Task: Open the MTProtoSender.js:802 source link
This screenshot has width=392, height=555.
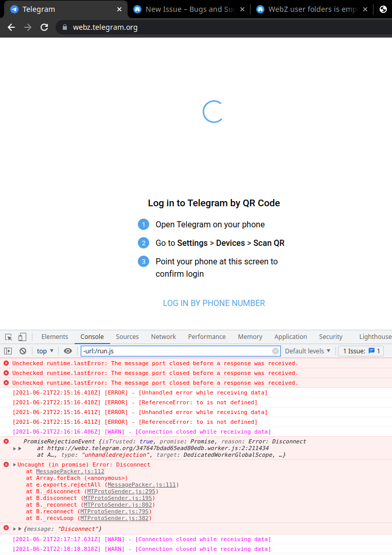Action: tap(118, 505)
